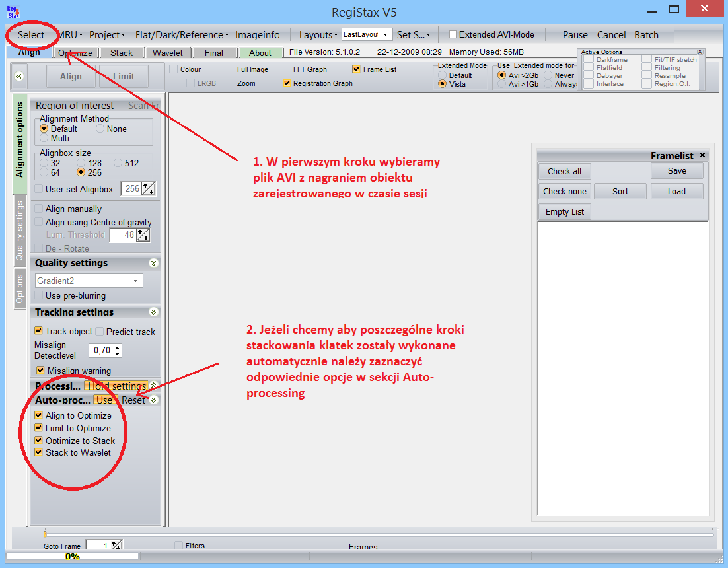Select Never for extended mode use

tap(548, 75)
